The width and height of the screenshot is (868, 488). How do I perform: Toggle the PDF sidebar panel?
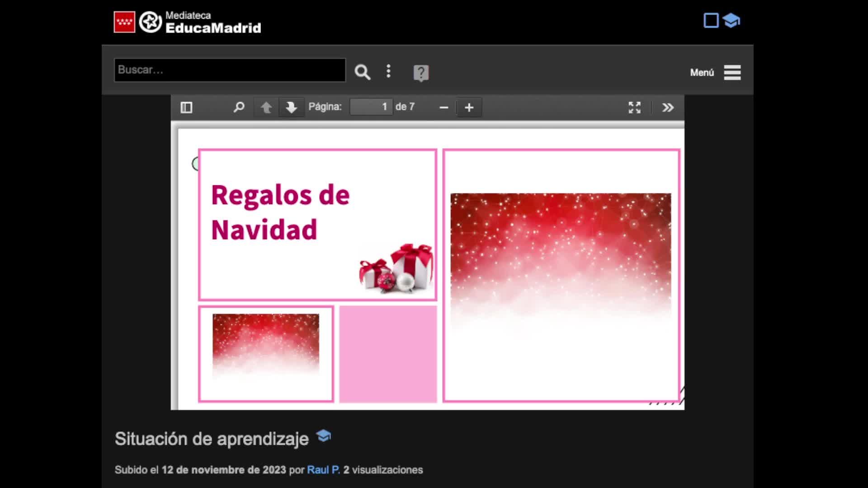(186, 108)
